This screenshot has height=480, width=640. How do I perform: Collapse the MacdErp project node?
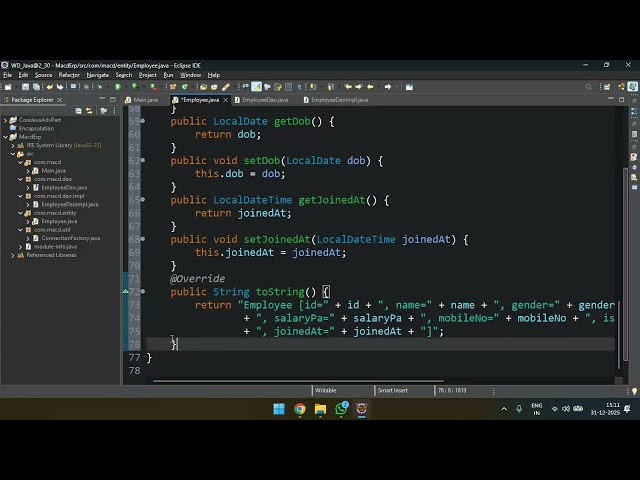[5, 137]
